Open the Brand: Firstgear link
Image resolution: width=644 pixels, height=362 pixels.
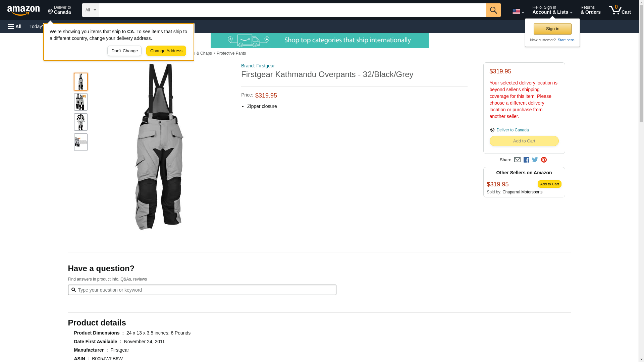pyautogui.click(x=258, y=66)
